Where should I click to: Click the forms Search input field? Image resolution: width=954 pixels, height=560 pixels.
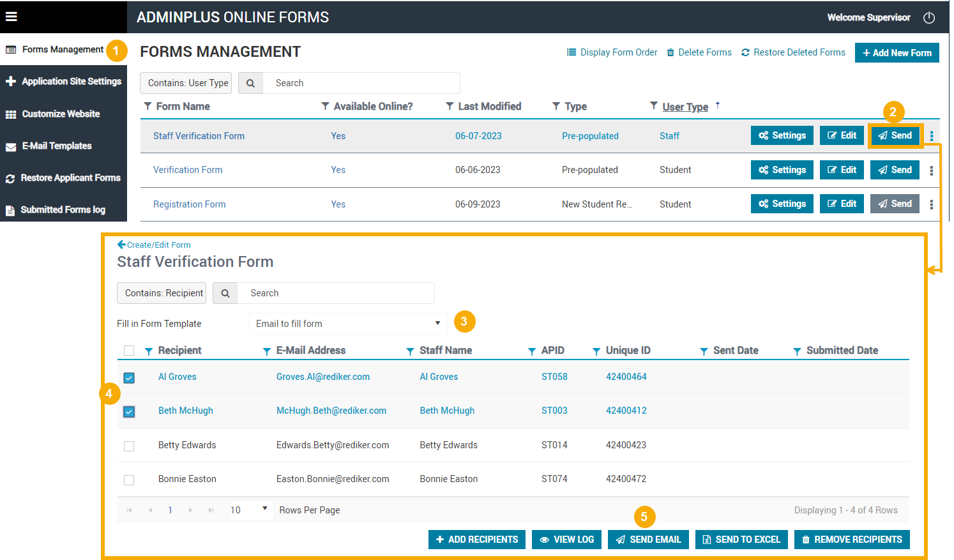tap(361, 83)
